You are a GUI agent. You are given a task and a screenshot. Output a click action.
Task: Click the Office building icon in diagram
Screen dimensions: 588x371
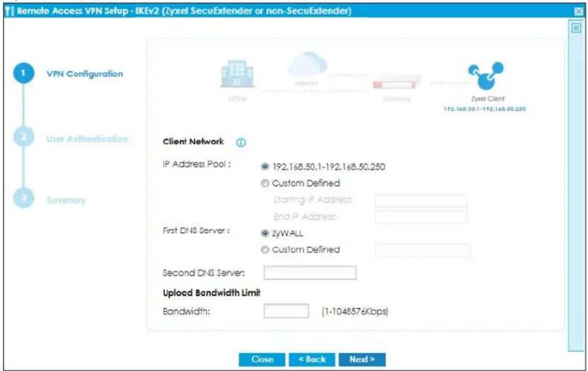pos(237,74)
